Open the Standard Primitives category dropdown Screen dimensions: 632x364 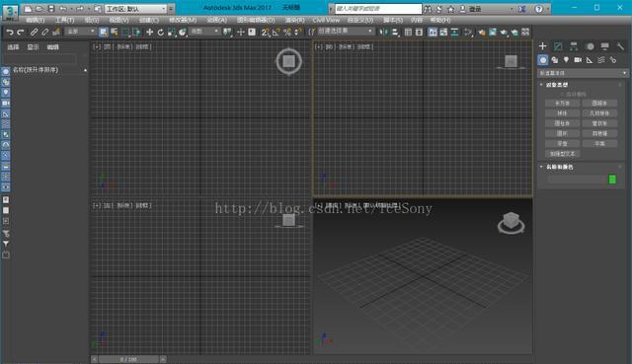(583, 73)
